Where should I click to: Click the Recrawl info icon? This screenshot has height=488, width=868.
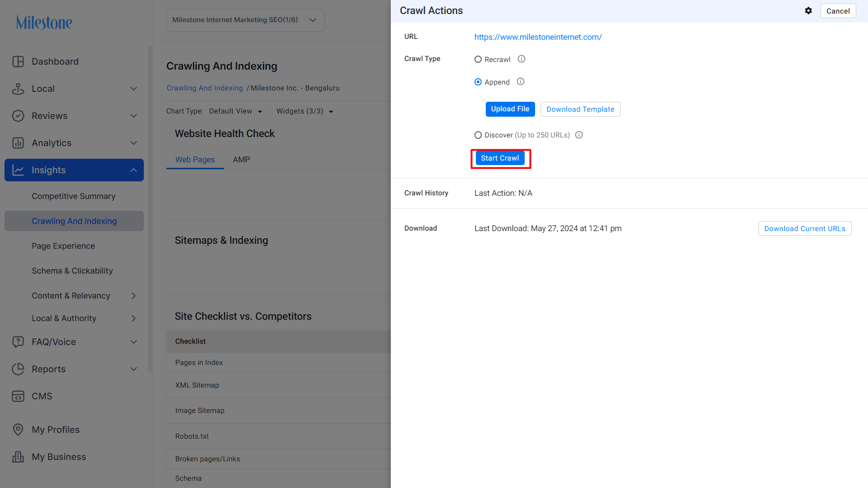pos(522,59)
